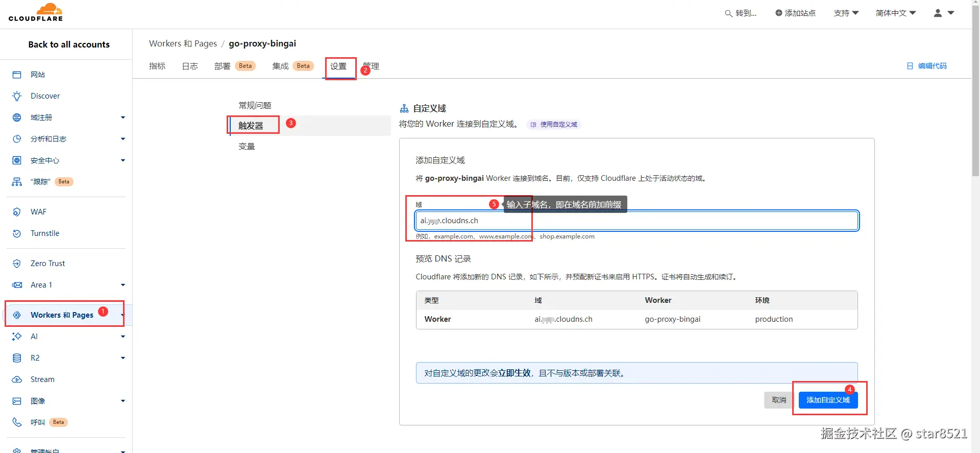The width and height of the screenshot is (980, 453).
Task: Switch to the 日志 tab
Action: pyautogui.click(x=190, y=66)
